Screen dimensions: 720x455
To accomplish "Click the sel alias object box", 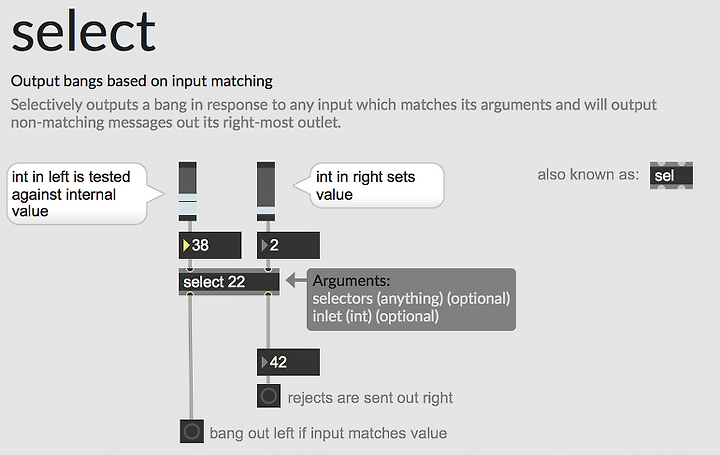I will pos(671,175).
